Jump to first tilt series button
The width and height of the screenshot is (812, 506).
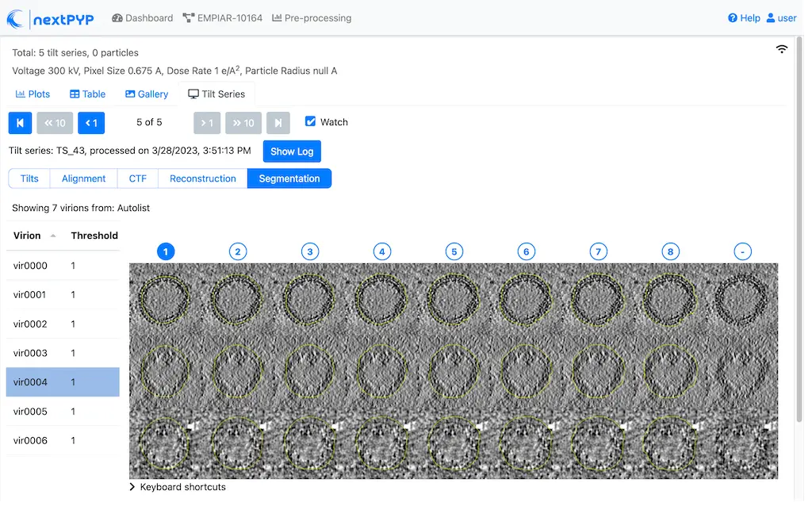20,123
